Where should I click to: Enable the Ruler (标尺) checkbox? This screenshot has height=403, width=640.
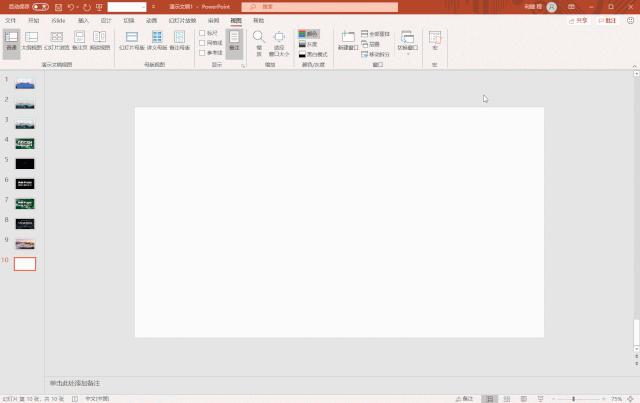pos(203,32)
